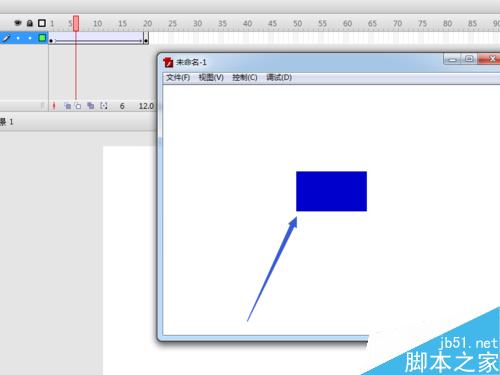Click the show all layers as outlines icon
The height and width of the screenshot is (375, 500).
click(x=42, y=23)
